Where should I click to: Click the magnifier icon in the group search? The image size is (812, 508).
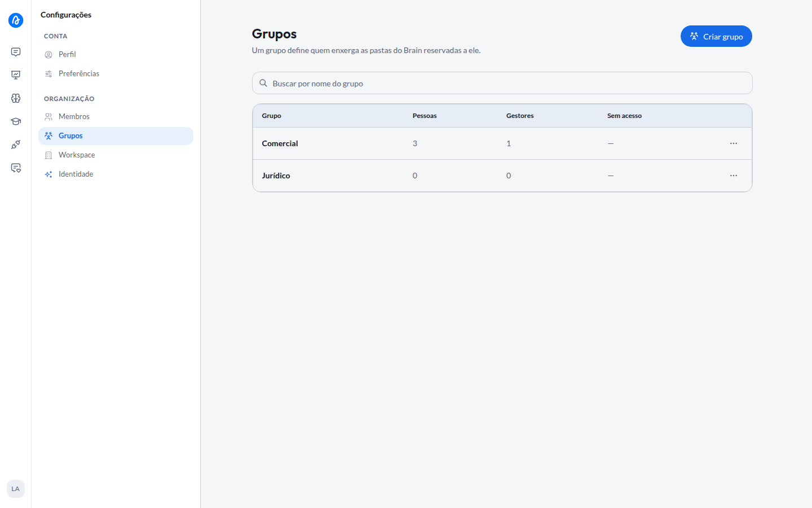click(x=263, y=83)
